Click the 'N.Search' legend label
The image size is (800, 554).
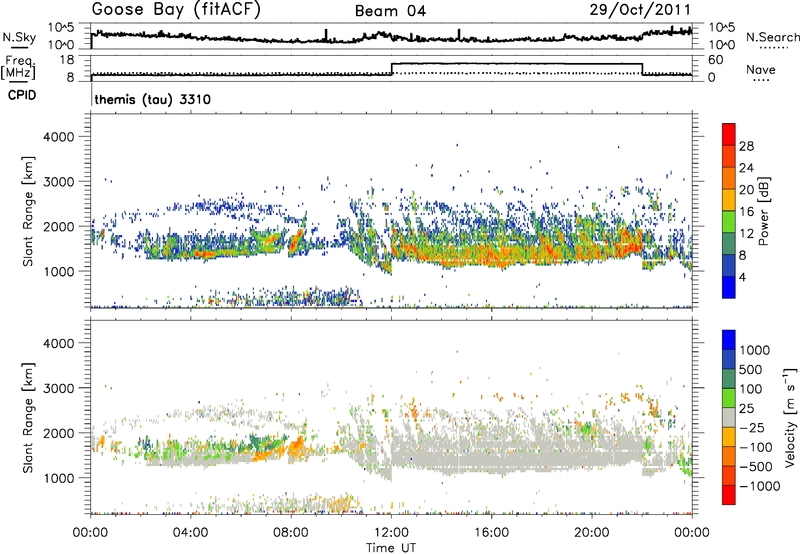tap(772, 37)
